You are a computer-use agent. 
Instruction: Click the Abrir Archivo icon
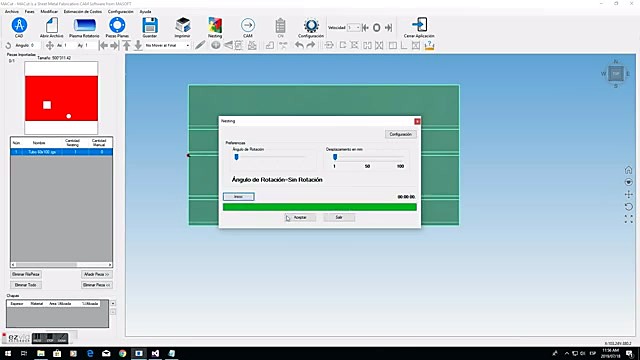click(x=52, y=26)
